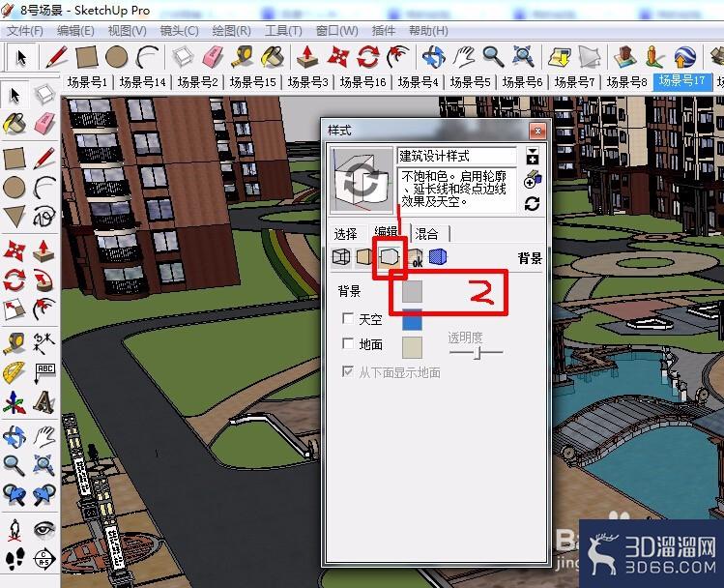Select the Zoom magnifier in top toolbar

coord(493,57)
